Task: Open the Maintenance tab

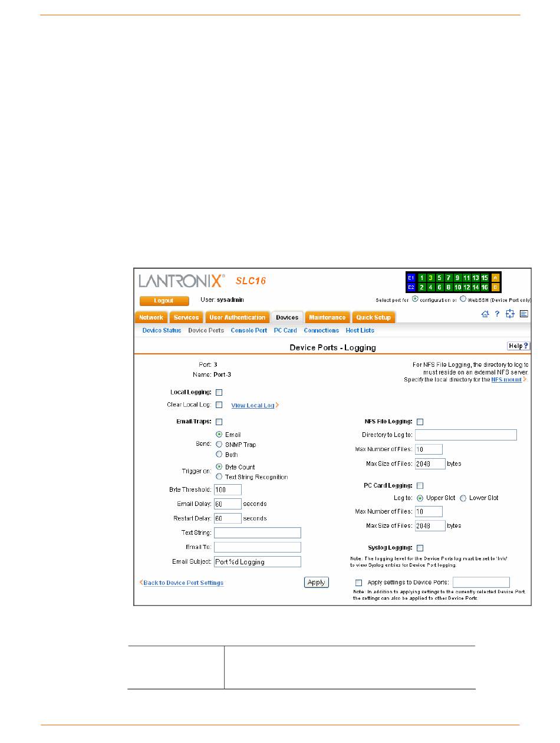Action: click(327, 317)
